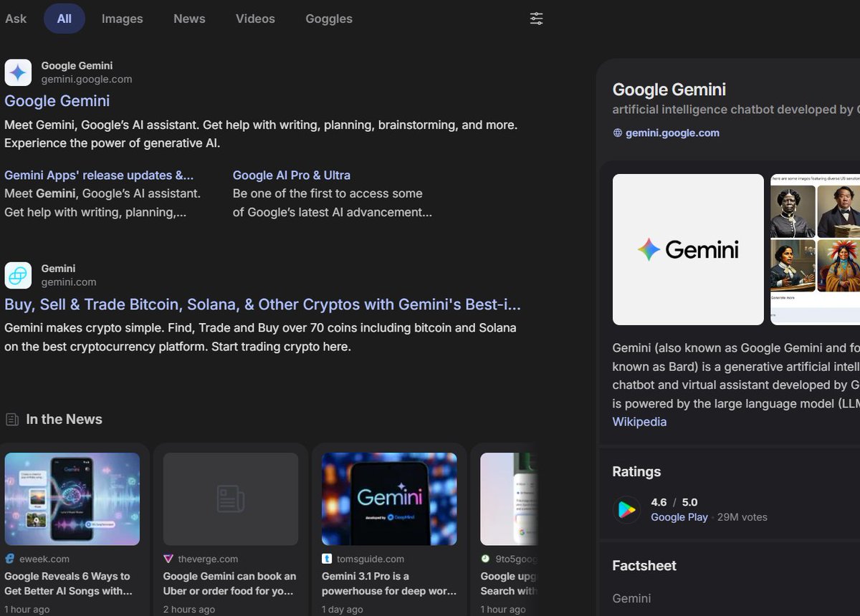Click the In the News heading

point(64,419)
